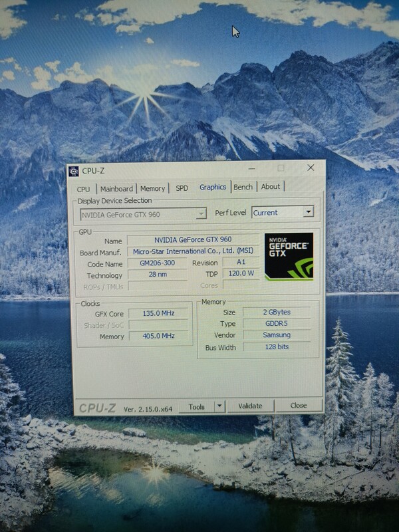Click the GPU Name field NVIDIA GeForce GTX 960
Viewport: 399px width, 532px height.
click(x=193, y=239)
